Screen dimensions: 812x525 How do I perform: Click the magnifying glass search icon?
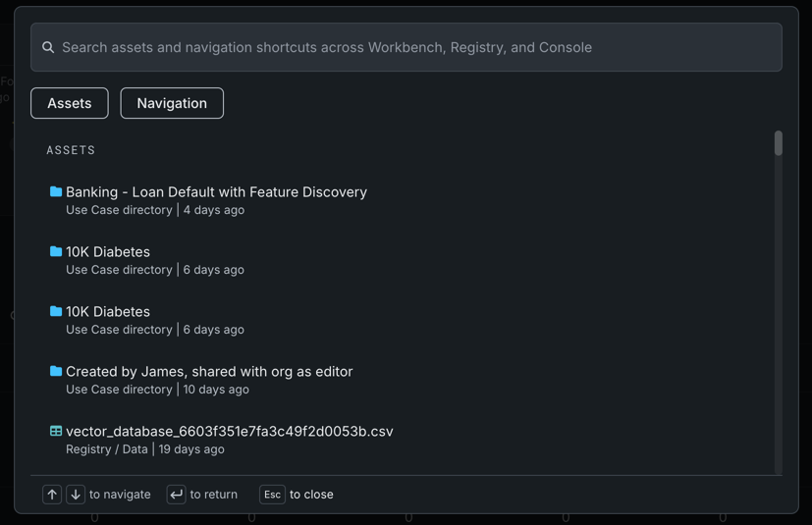(x=48, y=47)
